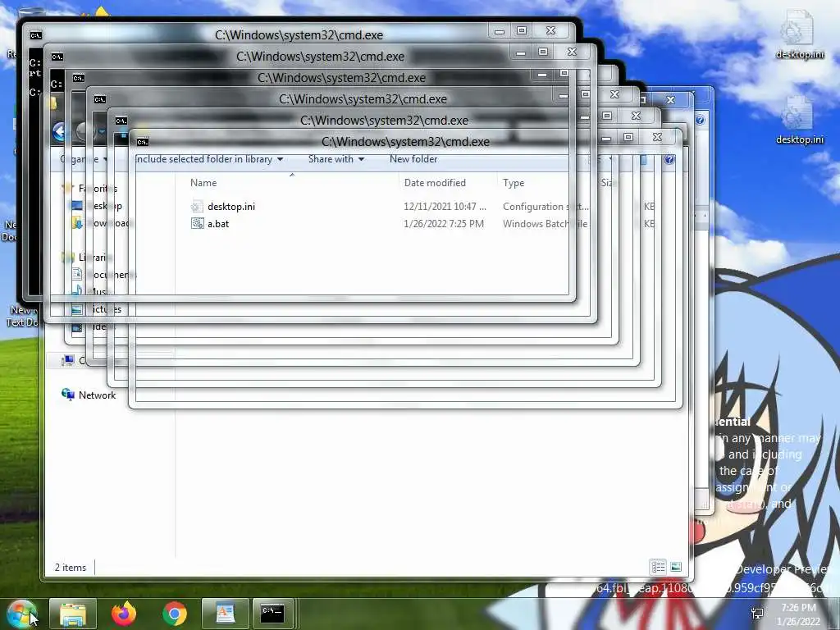Click New folder in the Explorer toolbar
This screenshot has width=840, height=630.
[x=413, y=159]
